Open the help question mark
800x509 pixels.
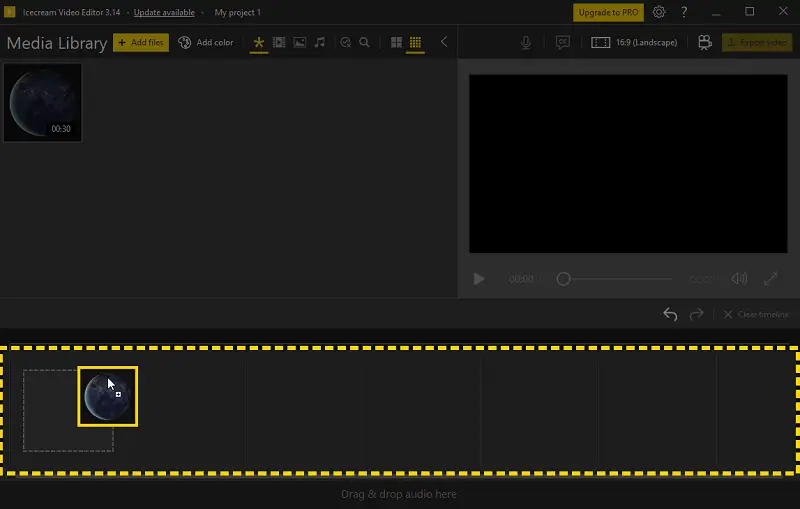point(684,12)
